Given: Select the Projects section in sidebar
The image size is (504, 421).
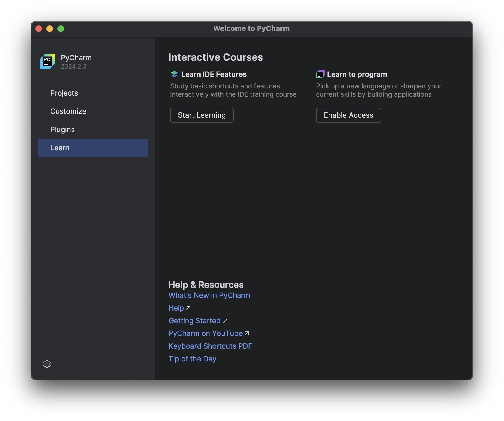Looking at the screenshot, I should click(x=64, y=93).
